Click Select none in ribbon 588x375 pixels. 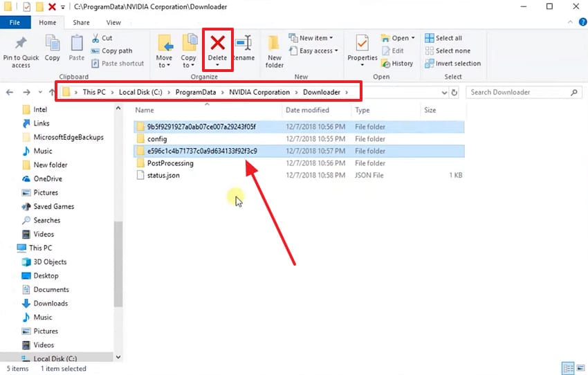point(448,51)
